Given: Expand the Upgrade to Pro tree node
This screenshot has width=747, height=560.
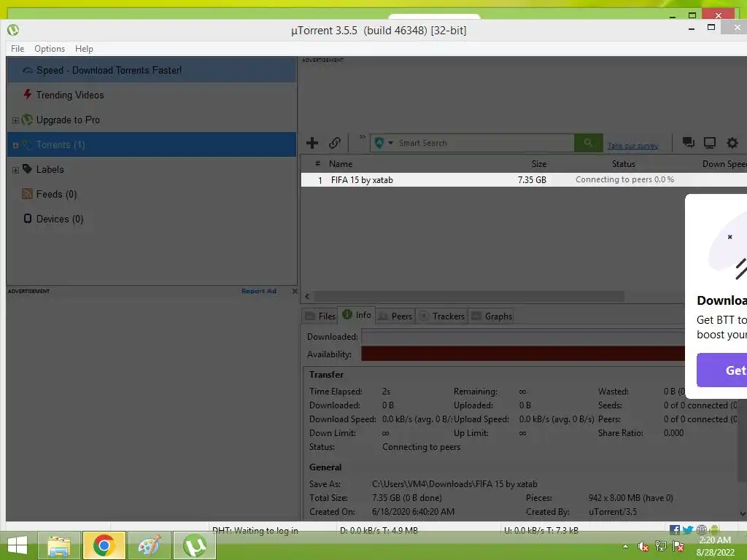Looking at the screenshot, I should (x=15, y=120).
